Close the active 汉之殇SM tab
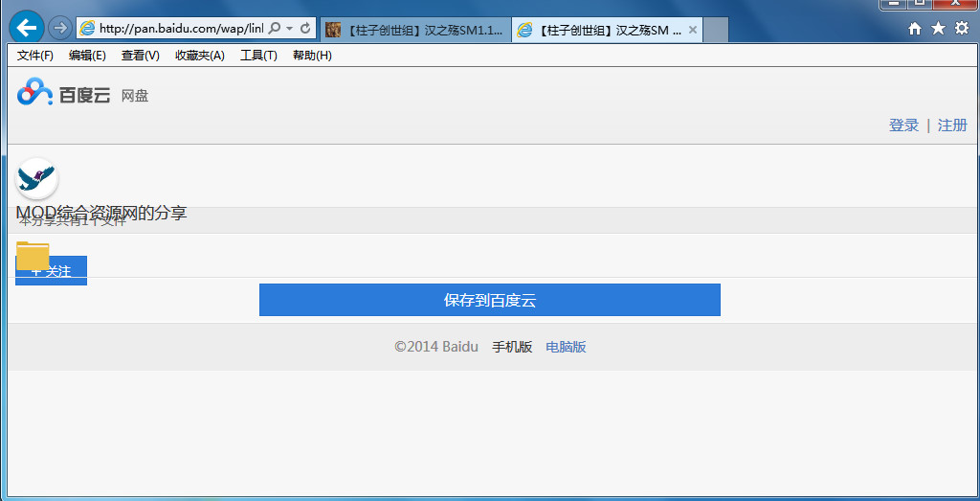Image resolution: width=980 pixels, height=501 pixels. point(693,30)
